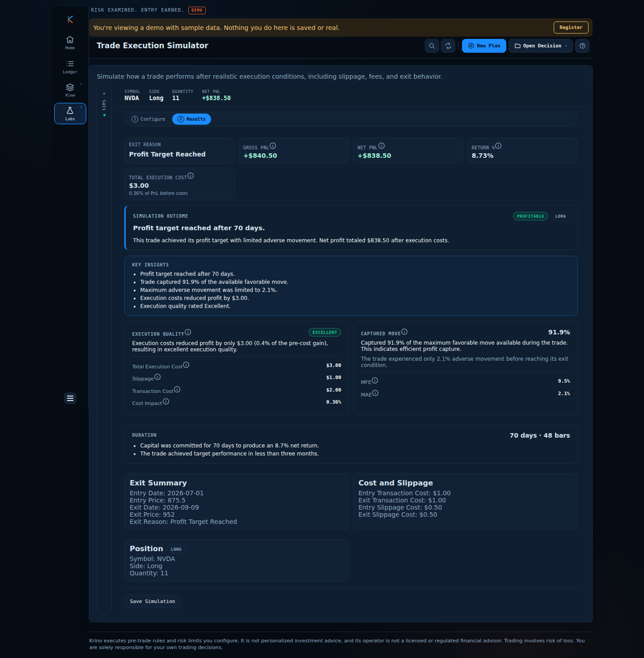This screenshot has height=658, width=644.
Task: Click the Register button in banner
Action: [571, 27]
